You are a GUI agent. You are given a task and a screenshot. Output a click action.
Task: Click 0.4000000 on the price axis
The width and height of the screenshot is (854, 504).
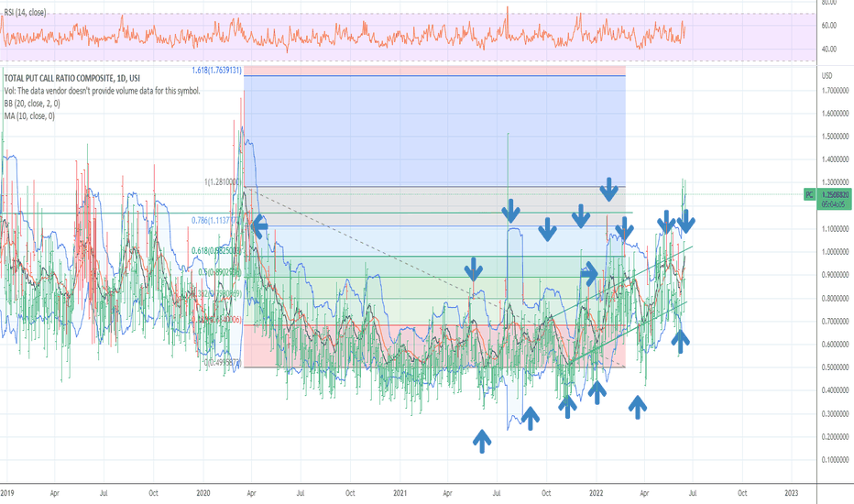point(835,390)
